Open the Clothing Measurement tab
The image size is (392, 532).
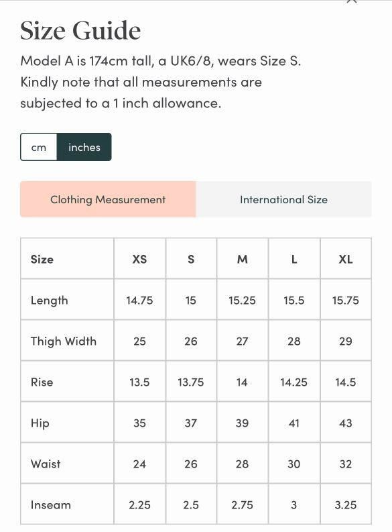(x=108, y=199)
